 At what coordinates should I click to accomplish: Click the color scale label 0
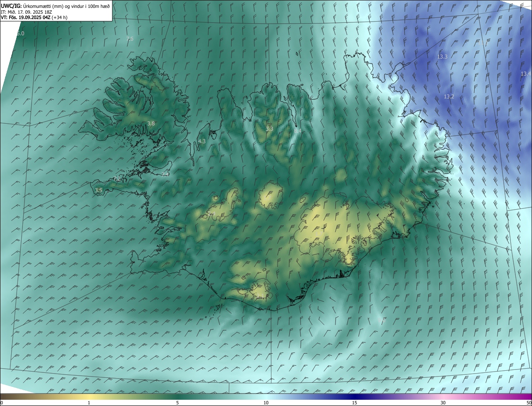(x=2, y=403)
